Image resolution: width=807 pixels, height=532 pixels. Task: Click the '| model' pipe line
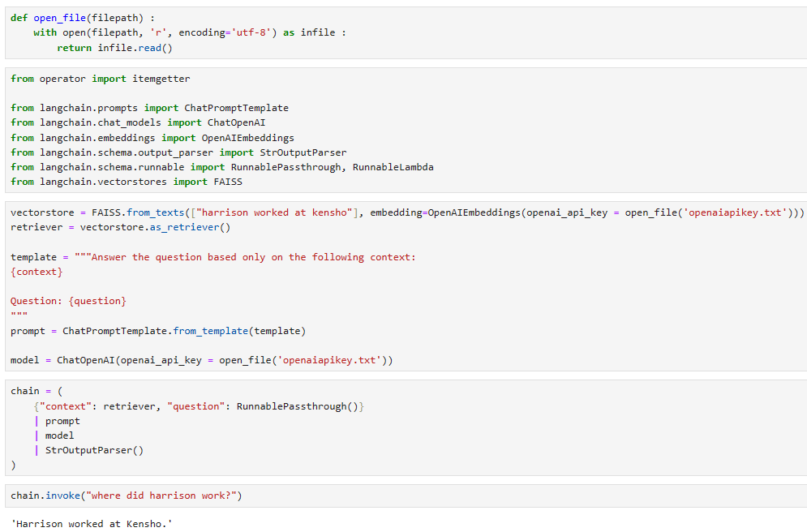pyautogui.click(x=54, y=435)
